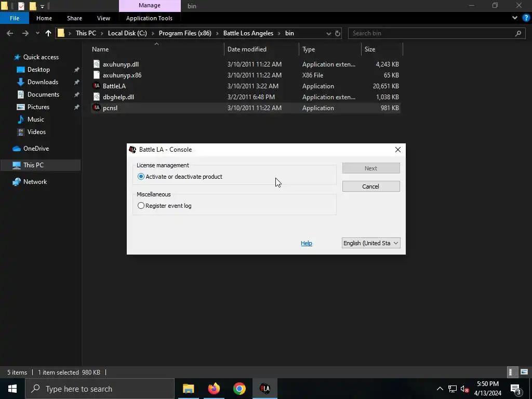Switch to the View ribbon tab

[x=103, y=18]
